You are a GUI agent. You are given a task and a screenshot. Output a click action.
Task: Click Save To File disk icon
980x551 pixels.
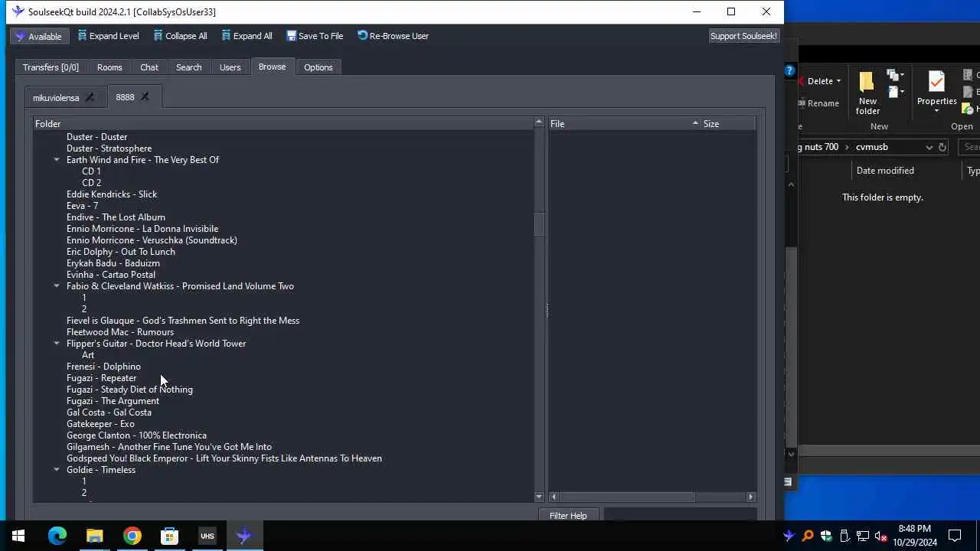tap(291, 35)
